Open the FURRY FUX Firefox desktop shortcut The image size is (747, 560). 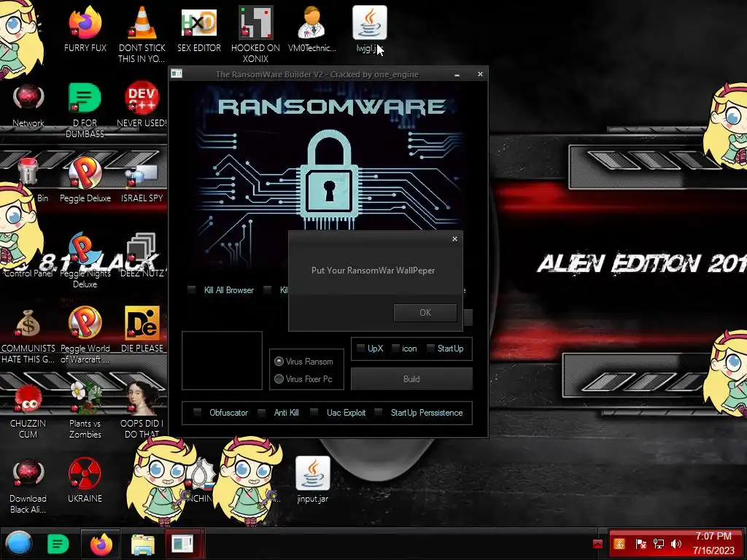(85, 29)
